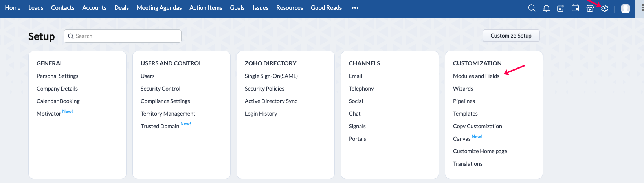
Task: Expand the three-dots more modules menu
Action: coord(355,8)
